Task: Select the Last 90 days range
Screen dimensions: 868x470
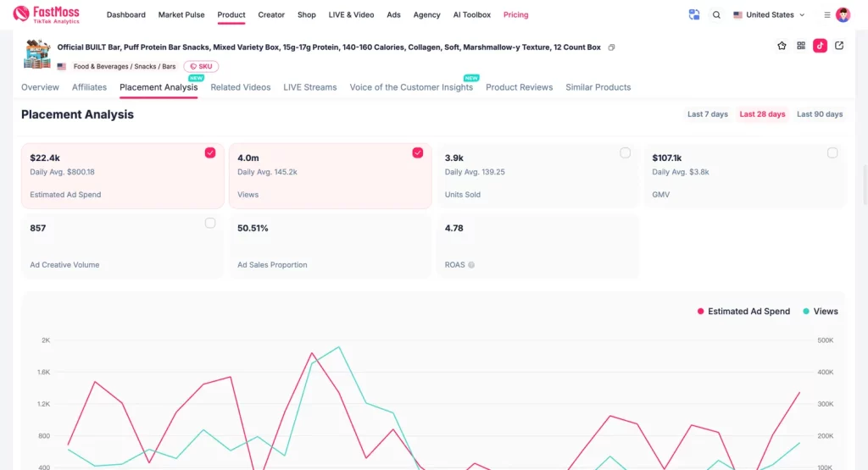Action: (820, 114)
